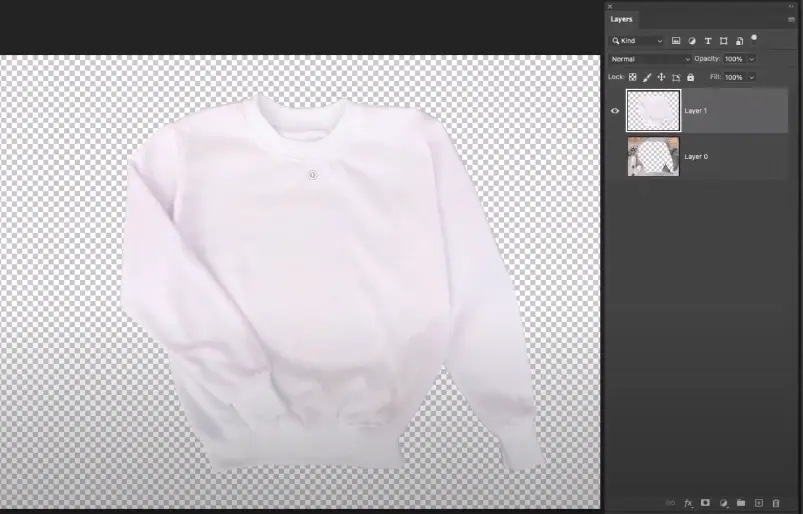Open the Layers panel options menu
The height and width of the screenshot is (514, 803).
pos(791,19)
